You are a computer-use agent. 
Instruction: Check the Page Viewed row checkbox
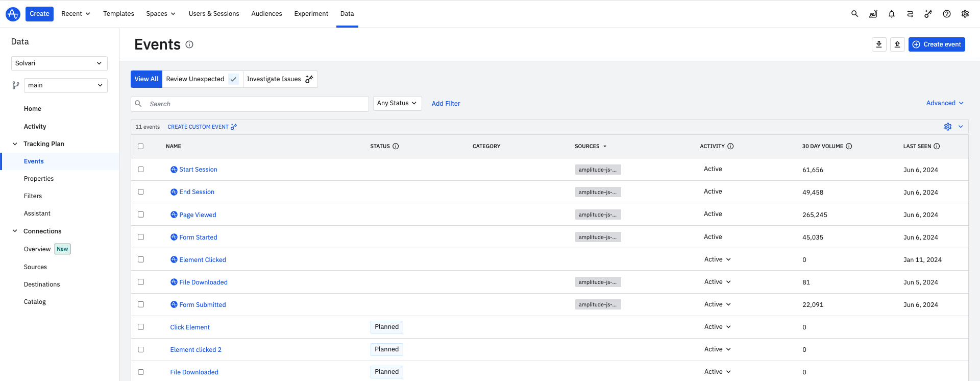click(x=141, y=215)
